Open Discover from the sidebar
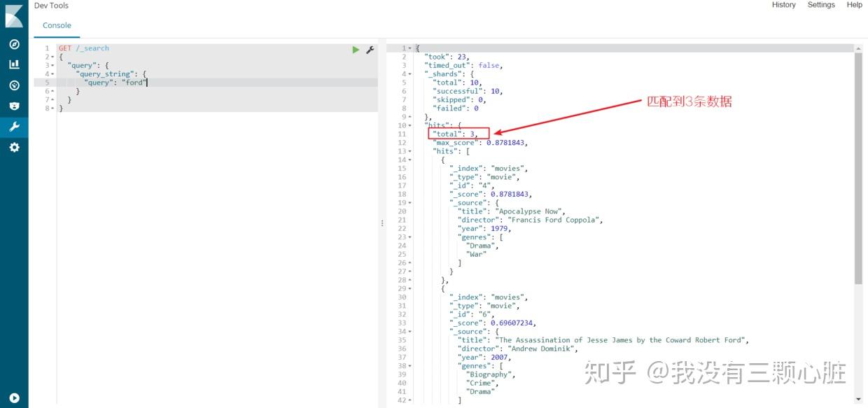Image resolution: width=868 pixels, height=408 pixels. pyautogui.click(x=14, y=43)
